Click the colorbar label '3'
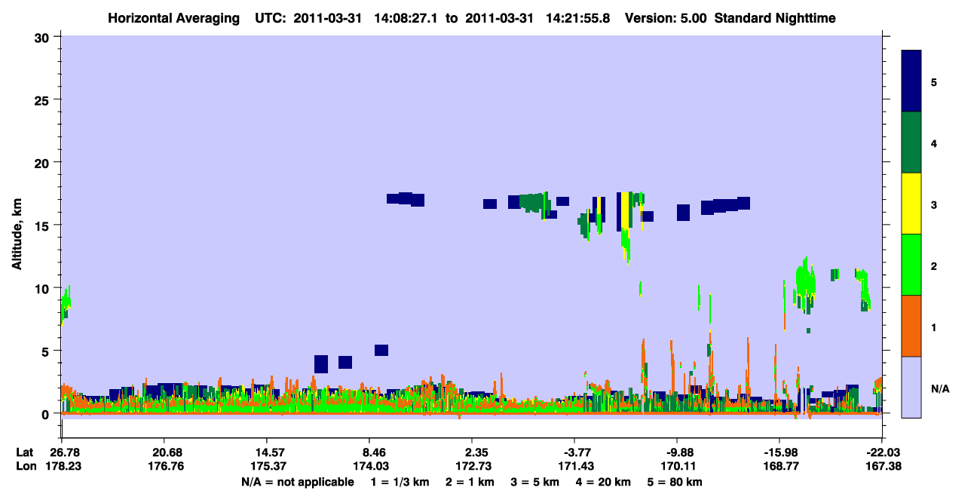980x503 pixels. click(x=934, y=204)
